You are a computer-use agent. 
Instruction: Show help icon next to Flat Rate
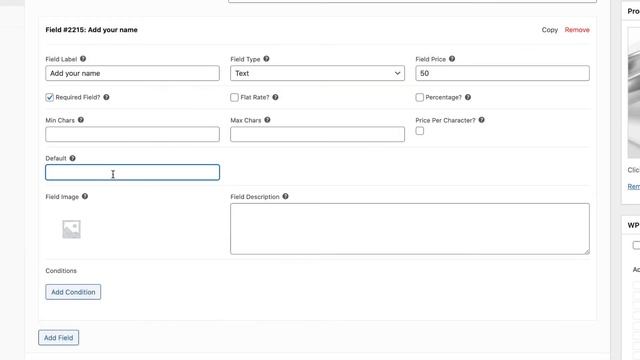point(276,97)
